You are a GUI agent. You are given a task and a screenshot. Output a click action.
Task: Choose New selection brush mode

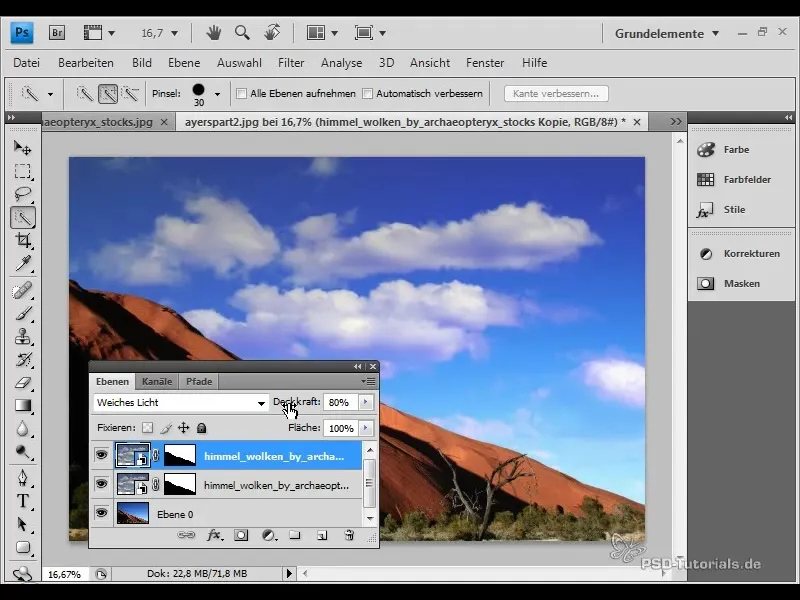85,94
